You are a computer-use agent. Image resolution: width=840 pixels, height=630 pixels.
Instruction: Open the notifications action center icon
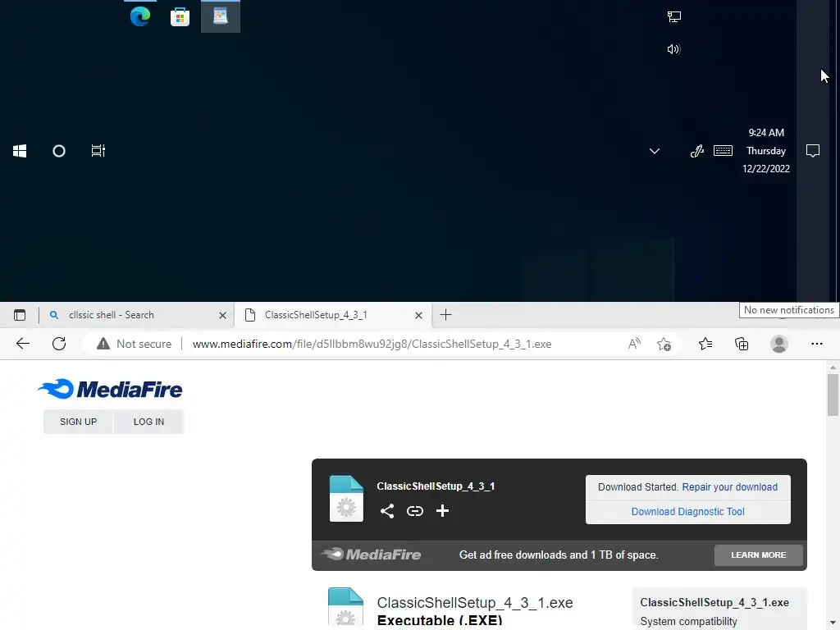(813, 151)
